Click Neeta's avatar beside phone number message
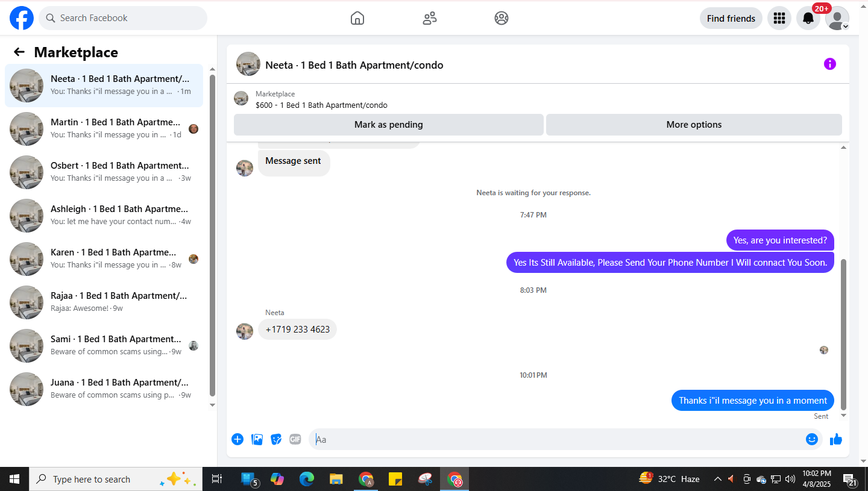The image size is (868, 491). pos(245,331)
